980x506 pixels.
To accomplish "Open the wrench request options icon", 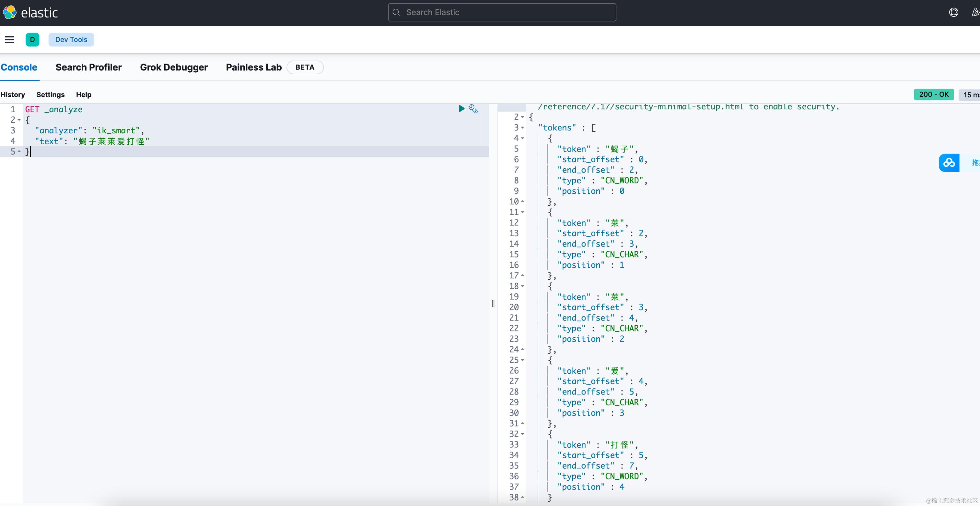I will 473,109.
